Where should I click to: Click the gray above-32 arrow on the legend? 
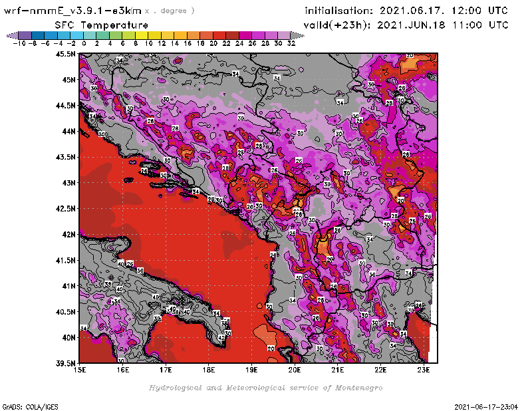297,35
